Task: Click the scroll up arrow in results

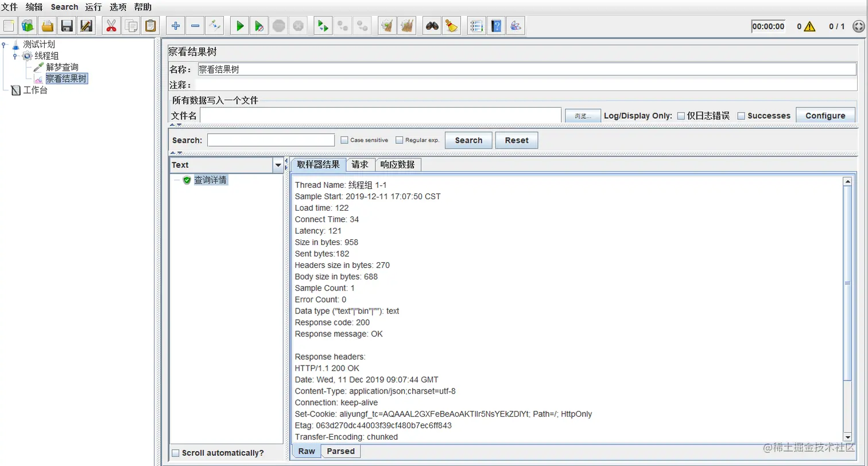Action: click(x=847, y=181)
